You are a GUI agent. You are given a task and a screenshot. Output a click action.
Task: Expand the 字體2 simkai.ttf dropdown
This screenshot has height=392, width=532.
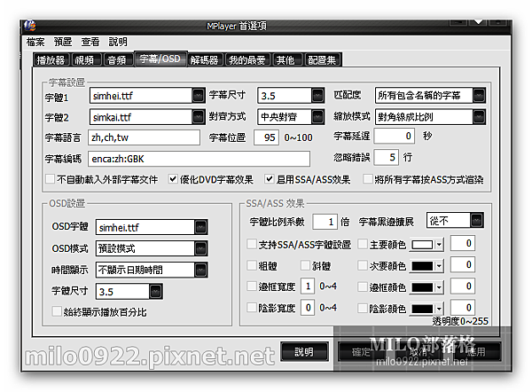198,117
